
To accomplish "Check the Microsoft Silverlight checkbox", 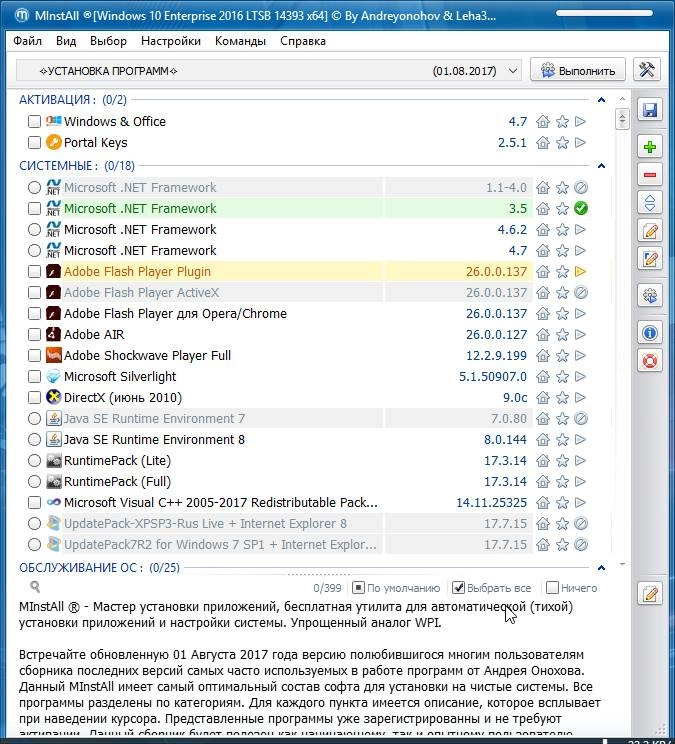I will click(34, 377).
